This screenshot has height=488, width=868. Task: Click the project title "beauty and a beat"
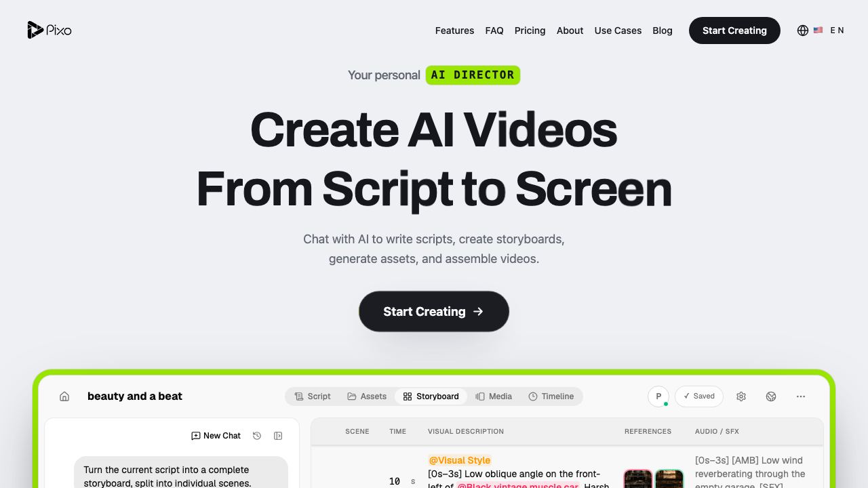pos(135,396)
